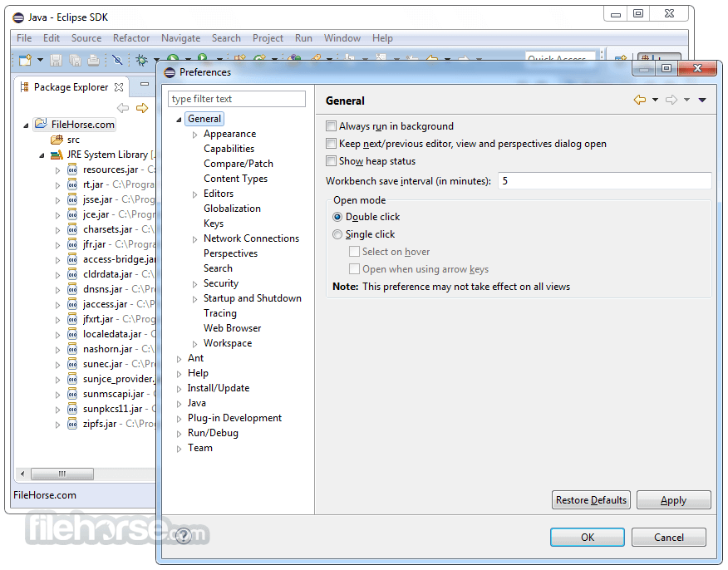The width and height of the screenshot is (728, 570).
Task: Select the Debug icon in the toolbar
Action: (141, 60)
